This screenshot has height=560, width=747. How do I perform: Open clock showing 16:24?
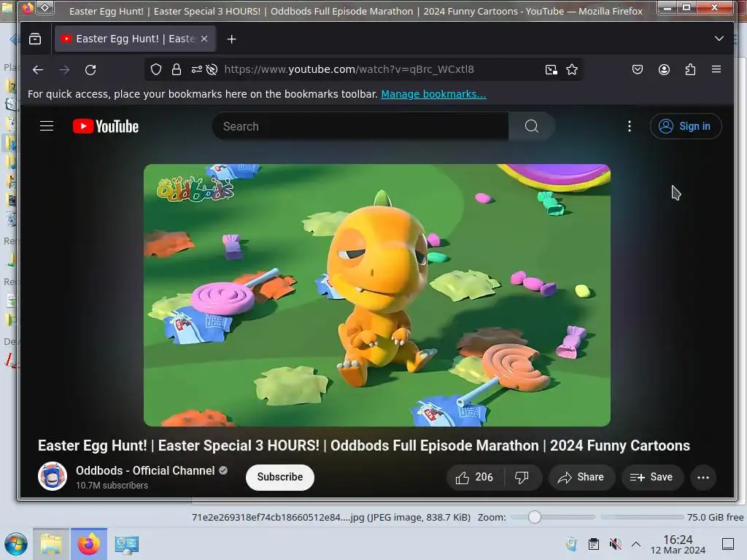678,544
